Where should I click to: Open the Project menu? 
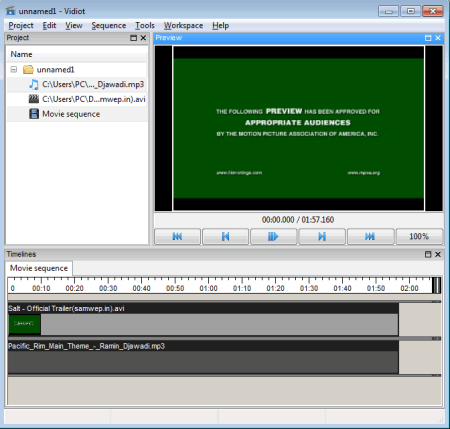pyautogui.click(x=21, y=26)
